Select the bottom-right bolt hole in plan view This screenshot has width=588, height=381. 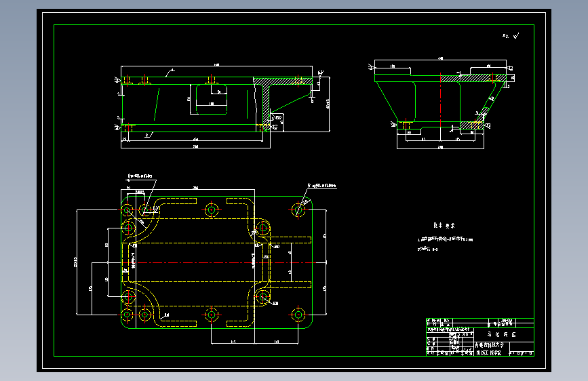[x=298, y=315]
